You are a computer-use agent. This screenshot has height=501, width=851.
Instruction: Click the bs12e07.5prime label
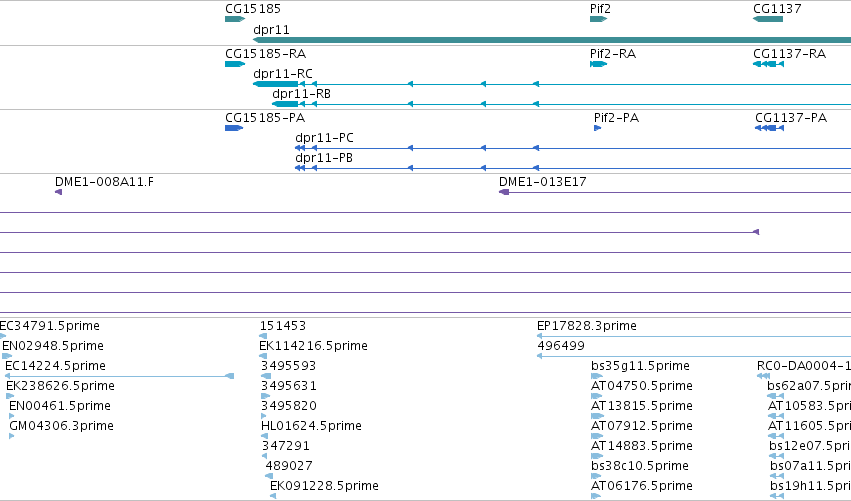click(810, 446)
